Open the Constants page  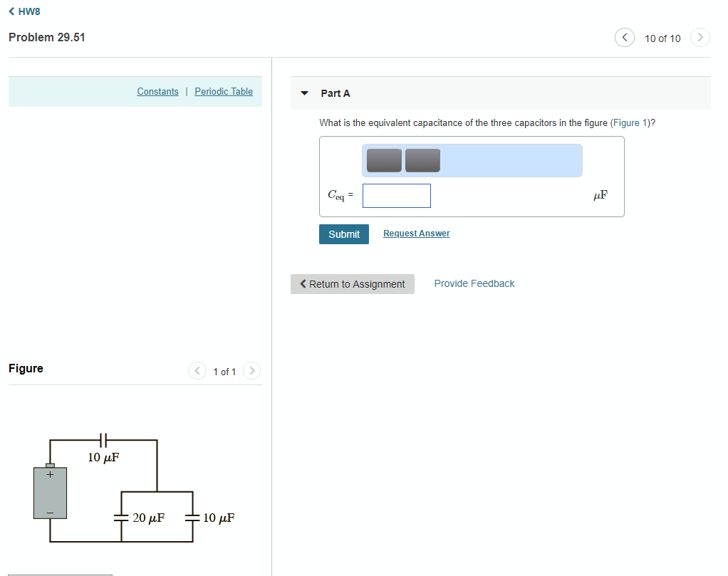pos(157,91)
